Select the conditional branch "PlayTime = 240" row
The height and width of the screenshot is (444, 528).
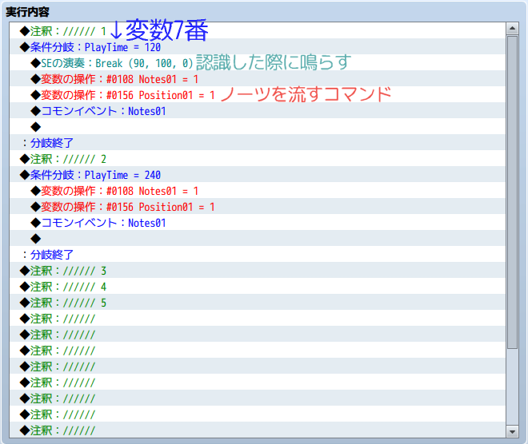tap(258, 175)
